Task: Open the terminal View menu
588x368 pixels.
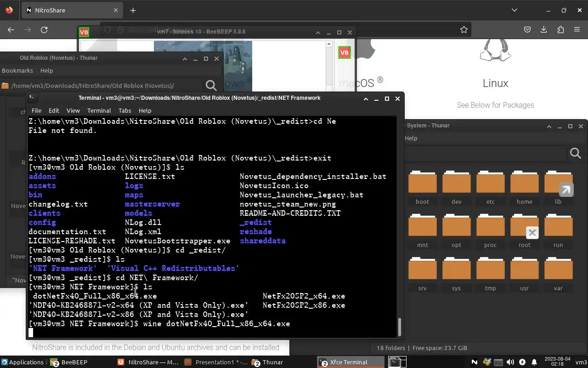Action: (73, 110)
